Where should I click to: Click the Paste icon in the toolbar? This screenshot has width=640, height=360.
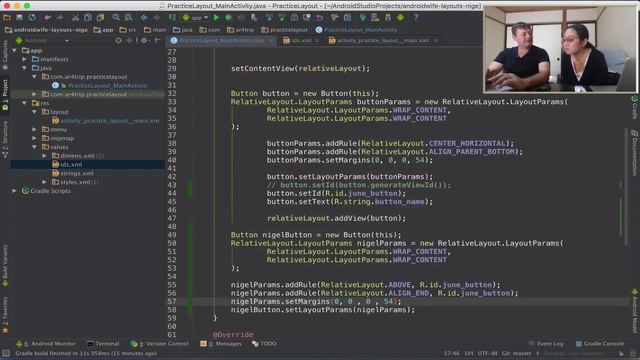100,18
